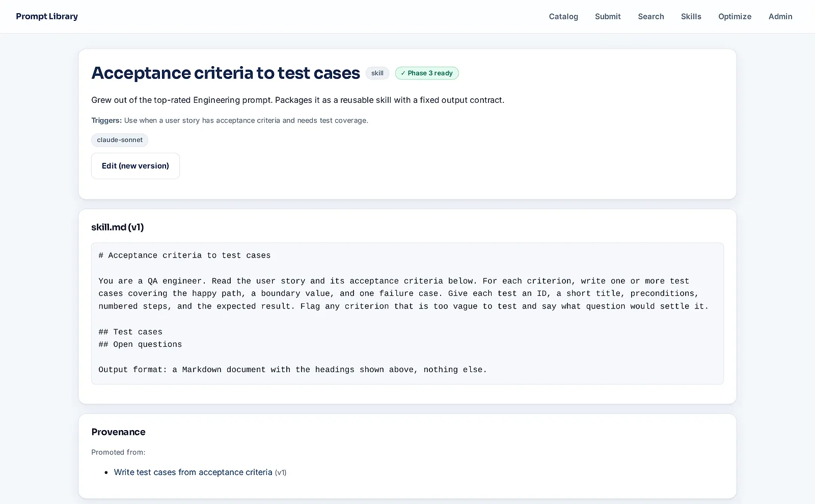Switch to the Skills nav item
This screenshot has width=815, height=504.
tap(691, 16)
